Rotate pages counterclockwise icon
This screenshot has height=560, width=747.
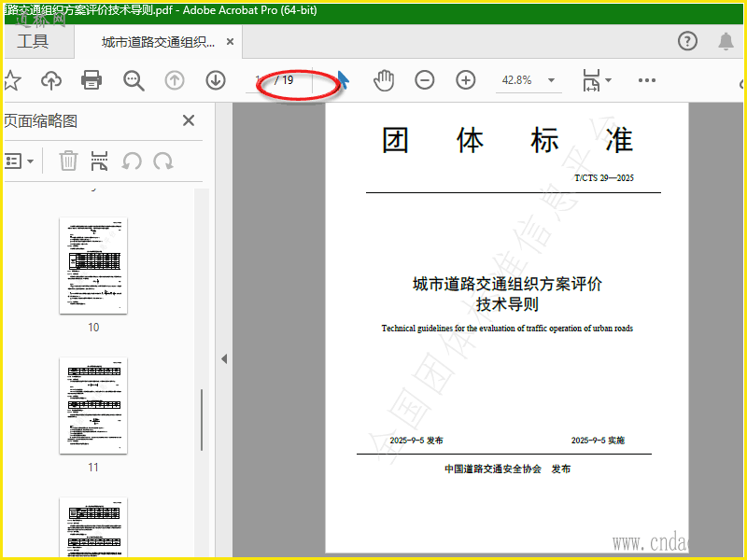click(x=132, y=161)
